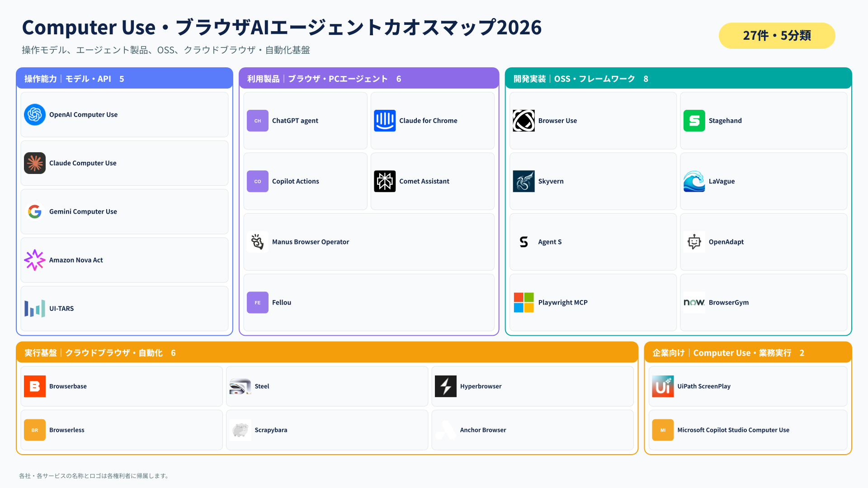Image resolution: width=868 pixels, height=488 pixels.
Task: Click the Hyperbrowser label text
Action: (481, 386)
